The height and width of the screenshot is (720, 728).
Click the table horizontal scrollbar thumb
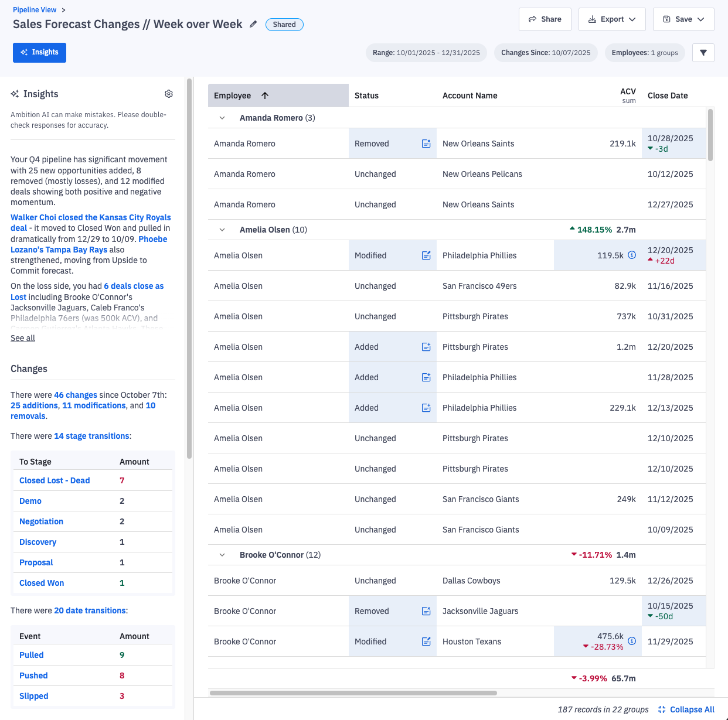[353, 693]
